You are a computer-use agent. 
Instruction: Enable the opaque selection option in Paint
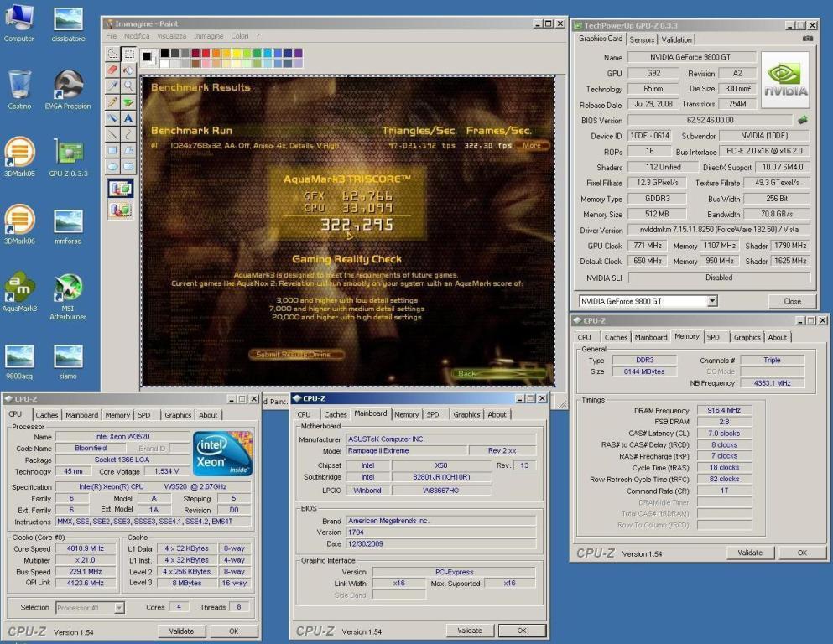121,189
